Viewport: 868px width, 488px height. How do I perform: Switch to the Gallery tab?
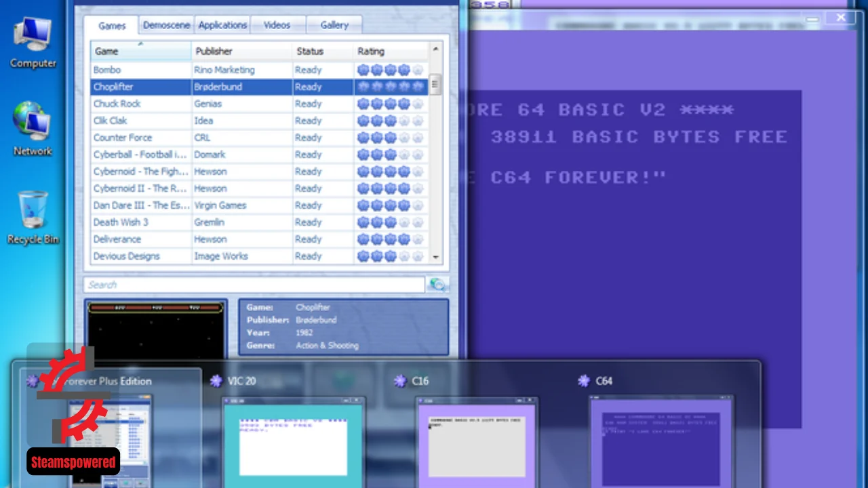[x=334, y=25]
